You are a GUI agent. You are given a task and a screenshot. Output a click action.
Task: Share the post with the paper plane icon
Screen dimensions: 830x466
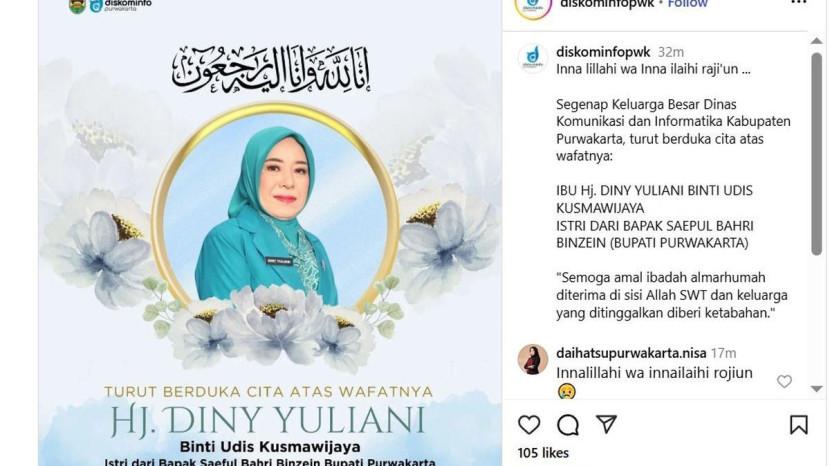(606, 424)
